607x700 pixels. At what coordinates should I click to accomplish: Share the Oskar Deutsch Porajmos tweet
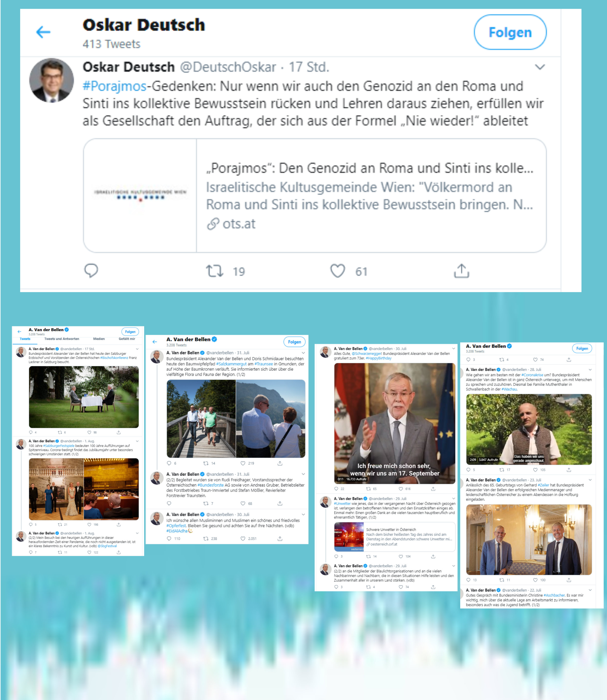(461, 271)
